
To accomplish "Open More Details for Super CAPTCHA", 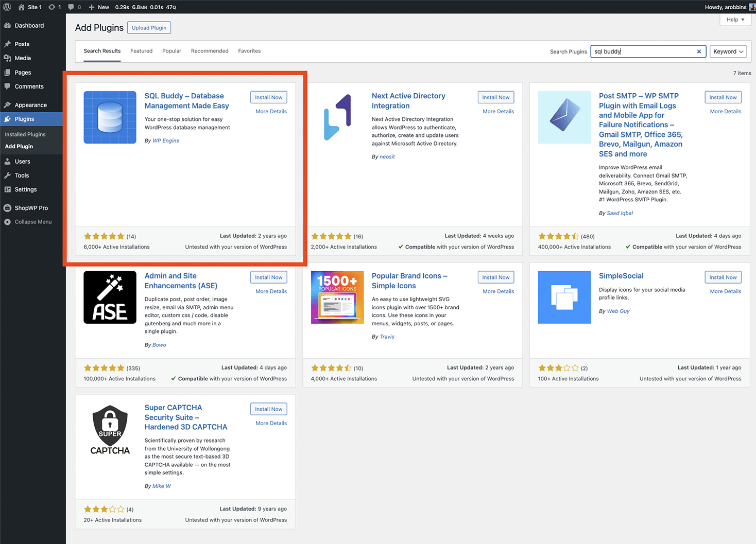I will [x=271, y=423].
